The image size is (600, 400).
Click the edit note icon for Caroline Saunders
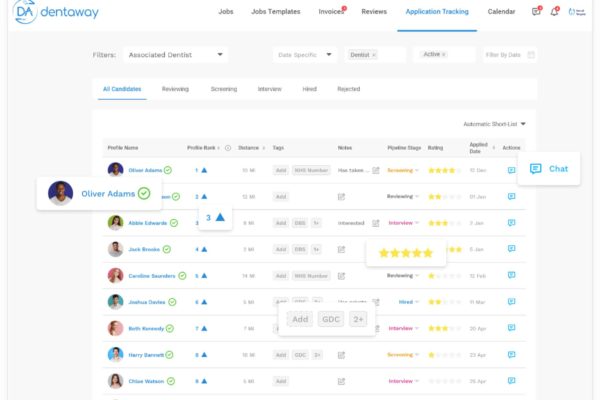341,275
